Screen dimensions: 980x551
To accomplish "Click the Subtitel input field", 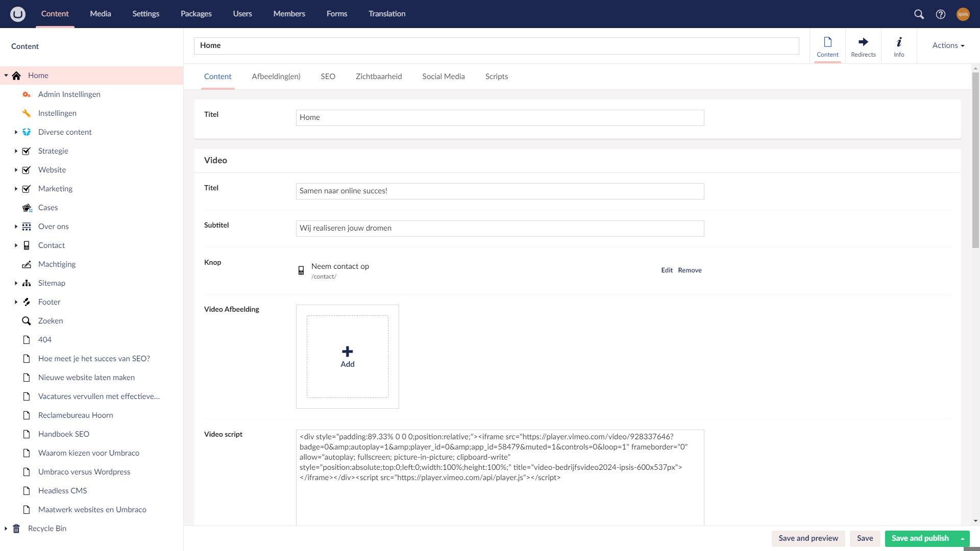I will pos(500,229).
